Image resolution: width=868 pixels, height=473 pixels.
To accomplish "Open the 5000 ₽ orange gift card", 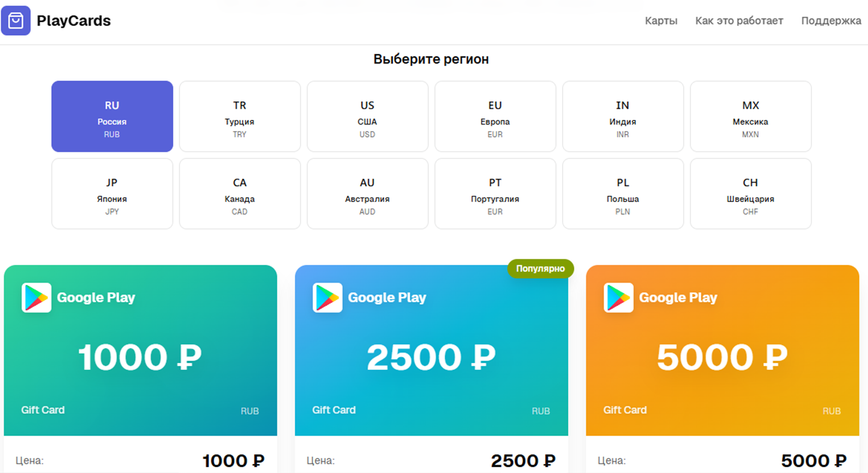I will 722,357.
